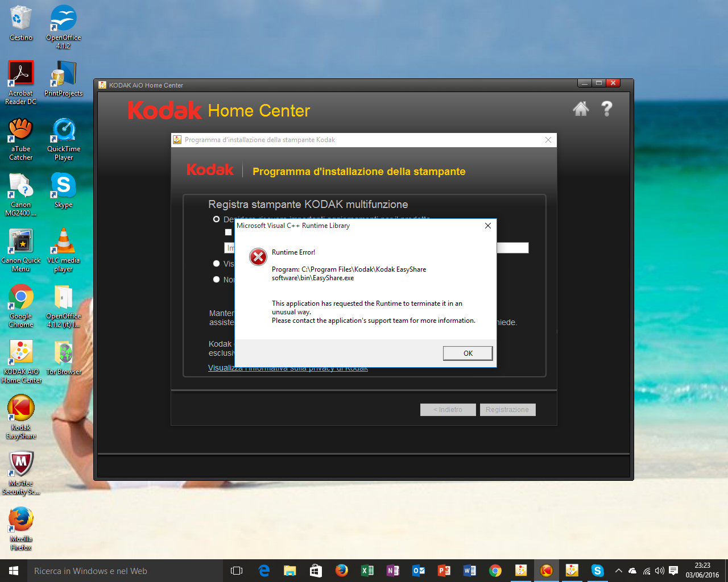Launch Acrobat Reader DC from the desktop

[21, 82]
